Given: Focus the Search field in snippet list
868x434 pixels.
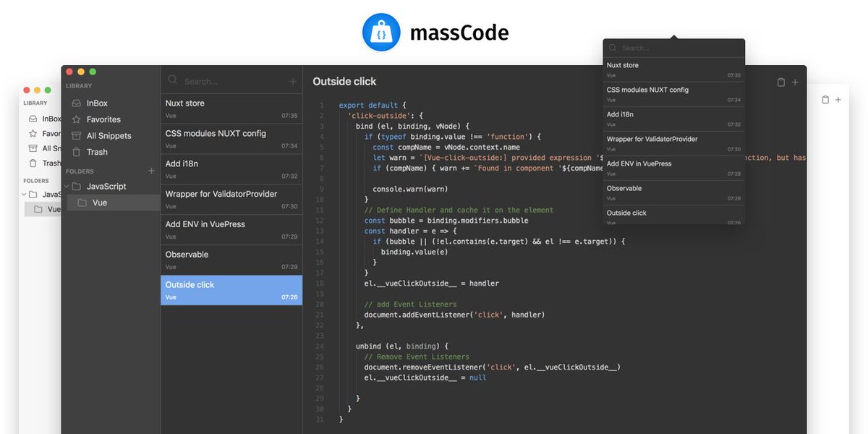Looking at the screenshot, I should click(231, 81).
